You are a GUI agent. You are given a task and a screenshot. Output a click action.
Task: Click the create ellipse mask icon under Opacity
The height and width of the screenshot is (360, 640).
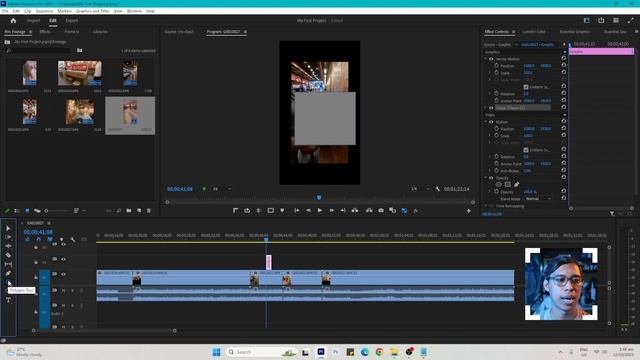tap(499, 184)
